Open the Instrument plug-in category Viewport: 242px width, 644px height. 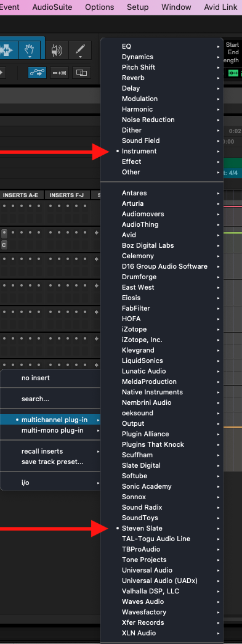[162, 151]
